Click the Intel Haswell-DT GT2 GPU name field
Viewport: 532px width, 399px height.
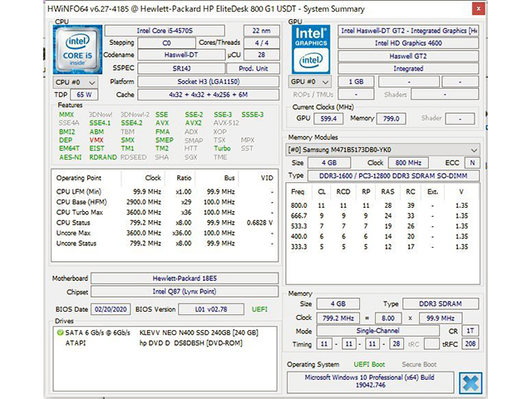pos(408,31)
